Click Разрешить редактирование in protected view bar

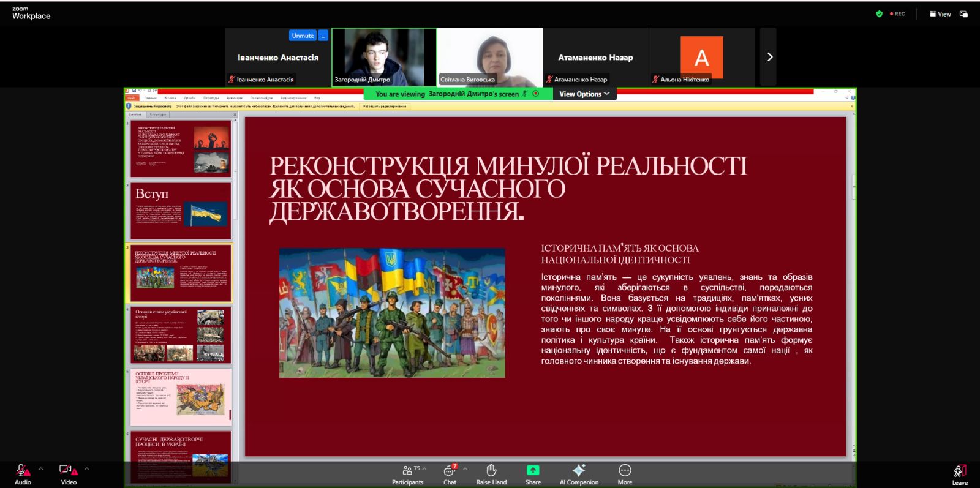[x=385, y=106]
